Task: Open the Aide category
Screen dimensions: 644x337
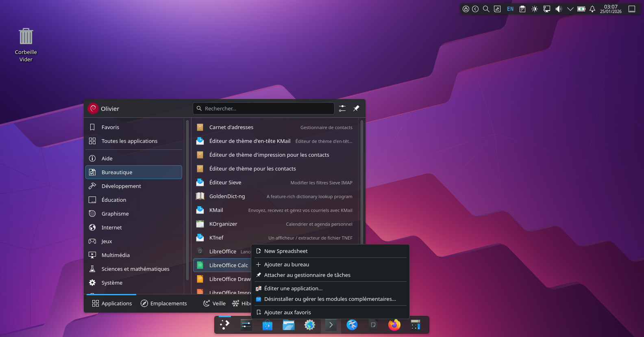Action: tap(134, 158)
